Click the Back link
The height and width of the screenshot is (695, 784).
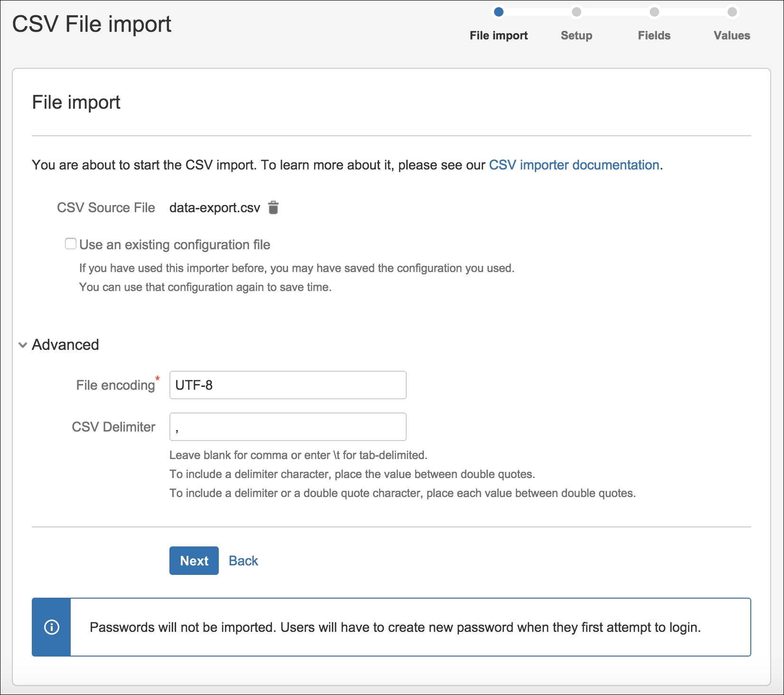[243, 561]
